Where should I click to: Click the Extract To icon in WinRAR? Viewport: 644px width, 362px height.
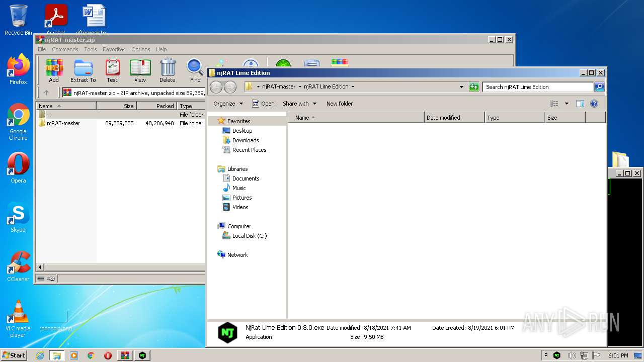(83, 71)
